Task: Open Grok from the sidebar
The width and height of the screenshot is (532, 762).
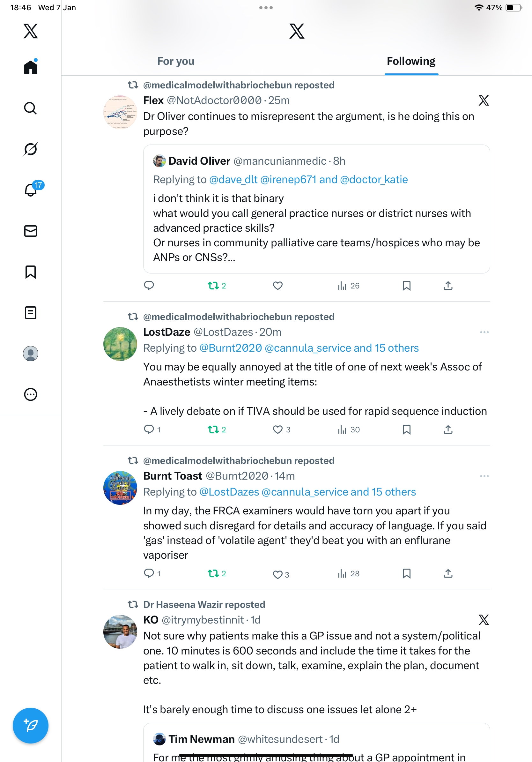Action: [x=31, y=149]
